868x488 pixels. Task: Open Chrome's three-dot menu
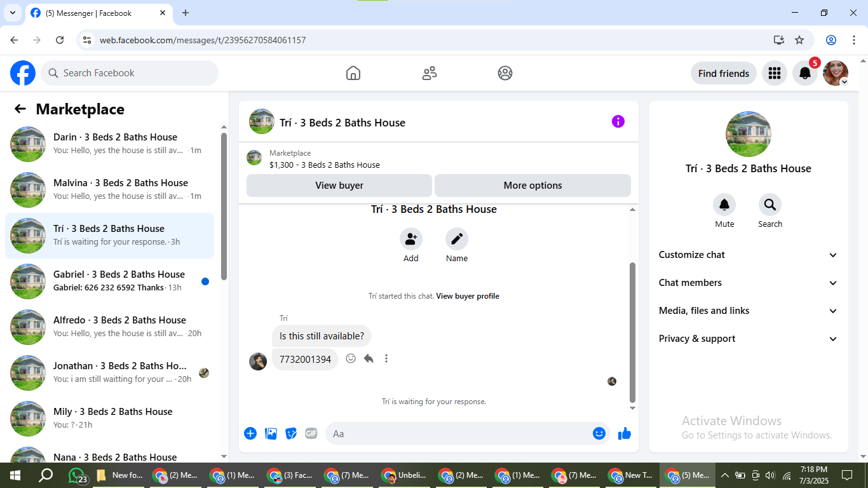[853, 40]
